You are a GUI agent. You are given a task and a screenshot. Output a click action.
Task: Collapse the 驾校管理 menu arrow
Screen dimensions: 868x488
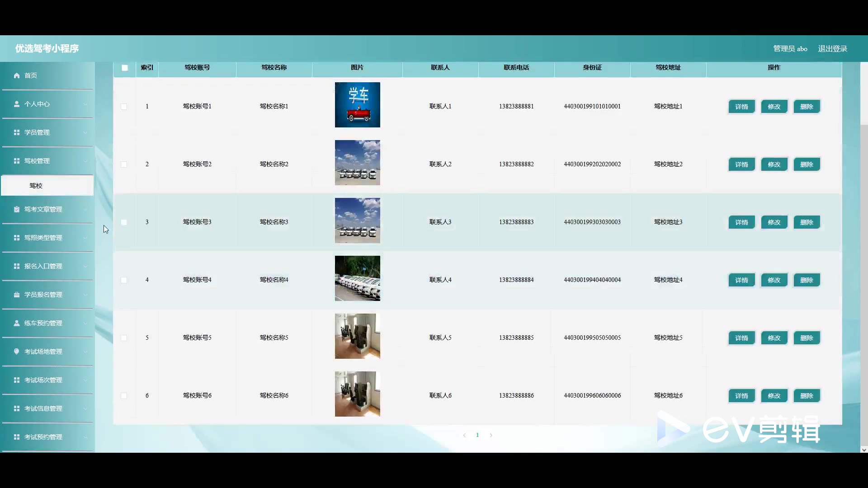[85, 161]
